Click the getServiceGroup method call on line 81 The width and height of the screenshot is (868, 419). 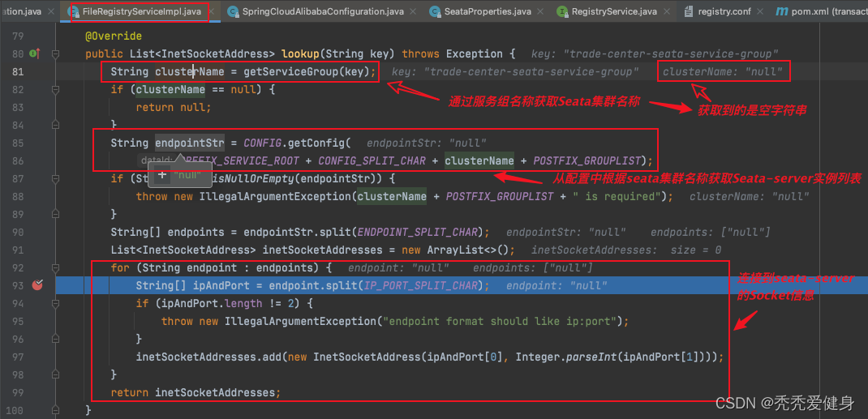pyautogui.click(x=290, y=71)
